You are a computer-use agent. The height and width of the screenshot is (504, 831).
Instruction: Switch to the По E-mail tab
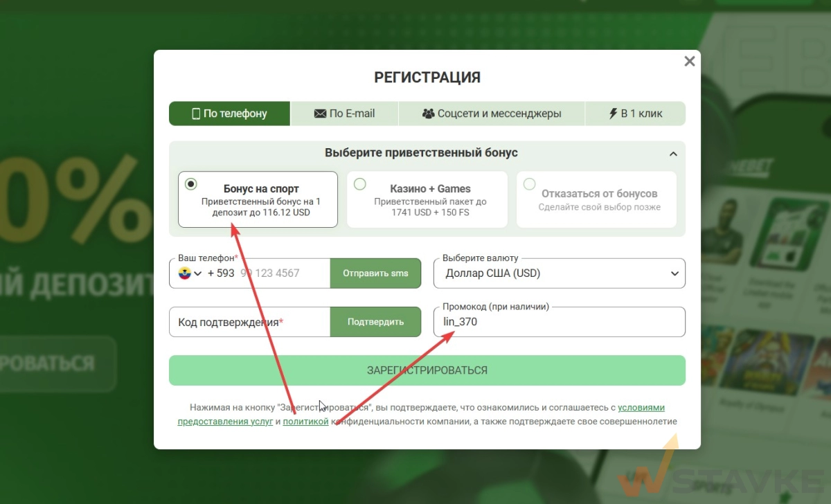344,114
